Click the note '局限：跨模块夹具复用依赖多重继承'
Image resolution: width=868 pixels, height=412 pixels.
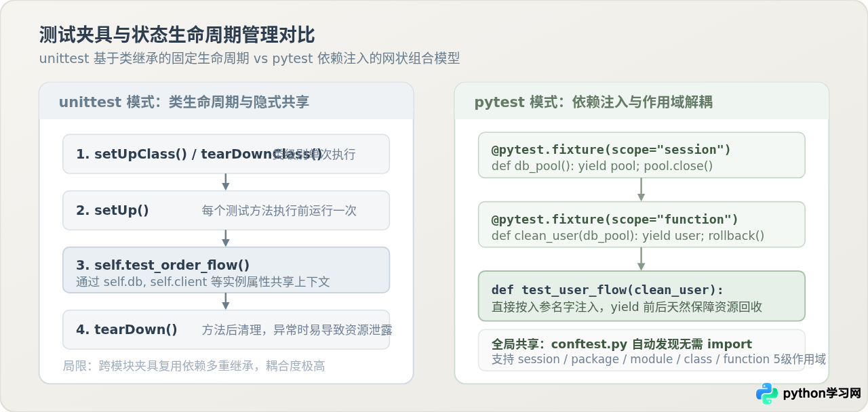point(194,366)
